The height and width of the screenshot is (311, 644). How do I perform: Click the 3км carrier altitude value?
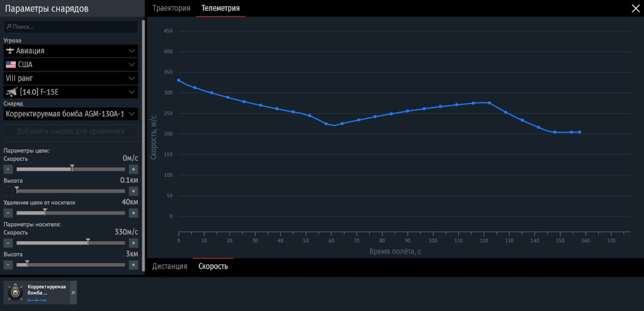tap(132, 254)
